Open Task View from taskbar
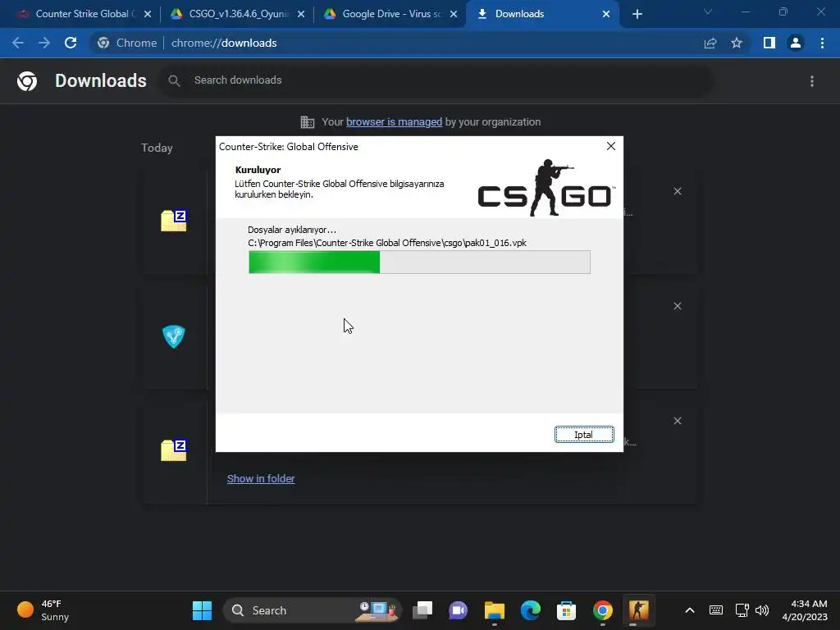The width and height of the screenshot is (840, 630). (422, 610)
